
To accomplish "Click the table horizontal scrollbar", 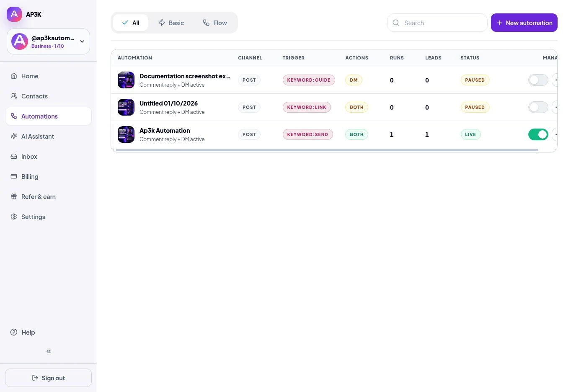I will point(327,150).
